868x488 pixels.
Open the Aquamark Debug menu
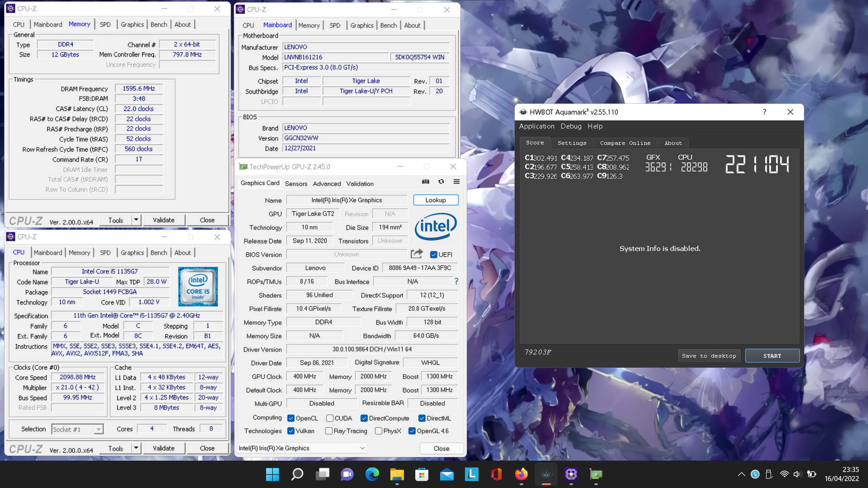(571, 126)
